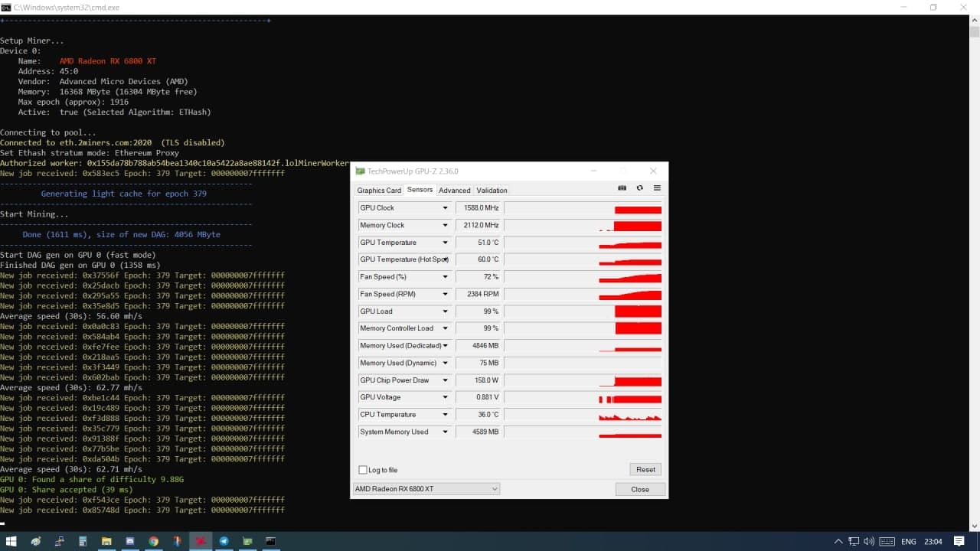Show hidden system tray icons
Image resolution: width=980 pixels, height=551 pixels.
click(x=839, y=542)
